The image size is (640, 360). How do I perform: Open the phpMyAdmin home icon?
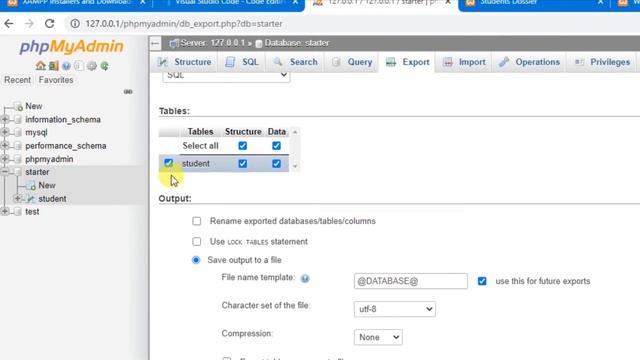[40, 66]
